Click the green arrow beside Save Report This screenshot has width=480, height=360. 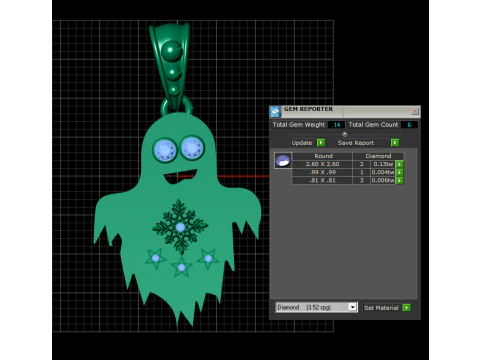pos(395,143)
